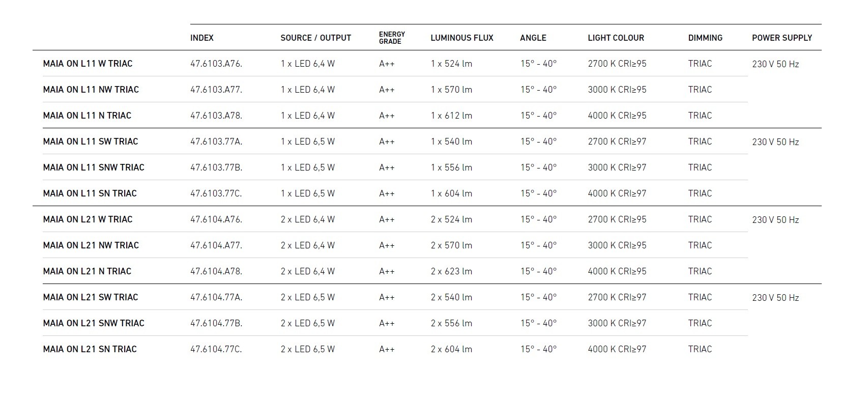This screenshot has width=868, height=396.
Task: Click the LUMINOUS FLUX column header
Action: pyautogui.click(x=461, y=38)
